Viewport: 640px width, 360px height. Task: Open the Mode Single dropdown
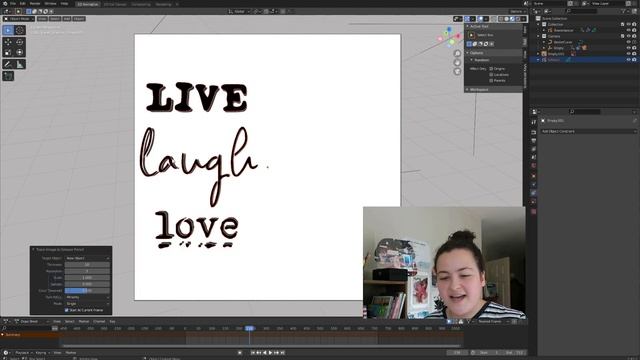(87, 304)
